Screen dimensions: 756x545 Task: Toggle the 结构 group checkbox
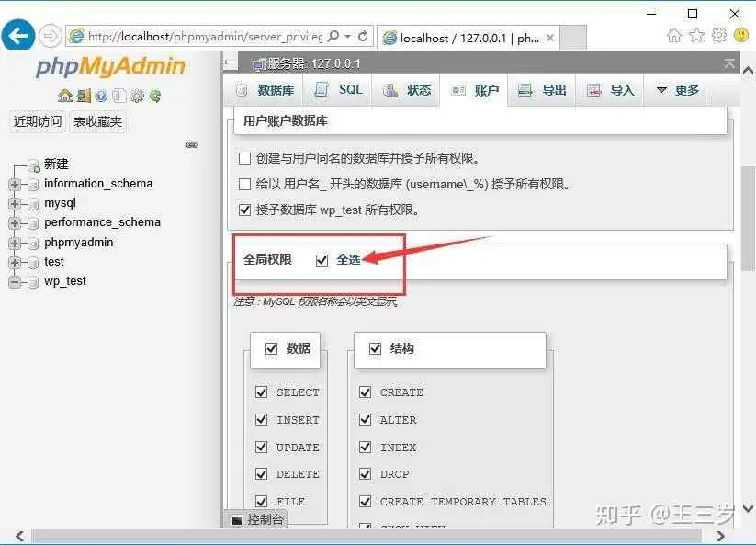point(375,348)
